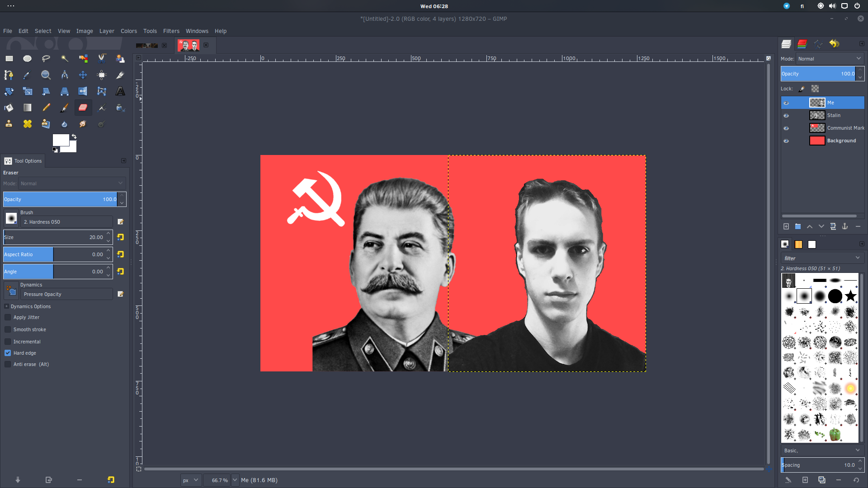Viewport: 868px width, 488px height.
Task: Select the Text tool
Action: tap(120, 91)
